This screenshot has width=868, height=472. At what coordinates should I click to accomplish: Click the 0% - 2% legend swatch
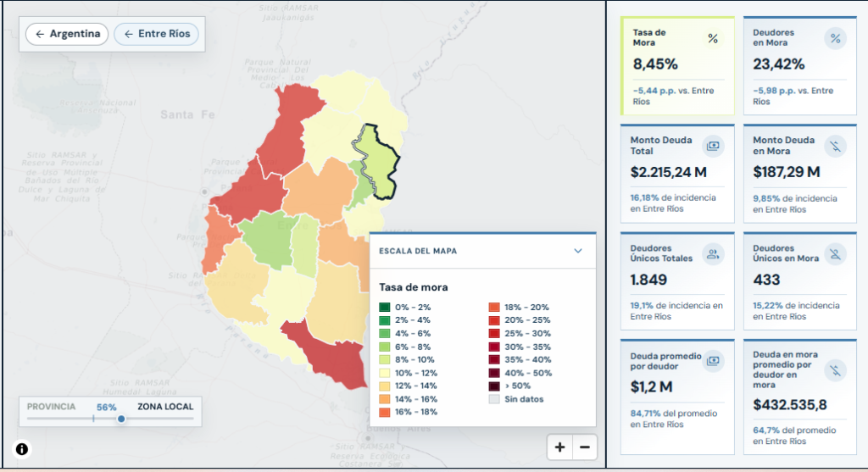click(x=385, y=307)
